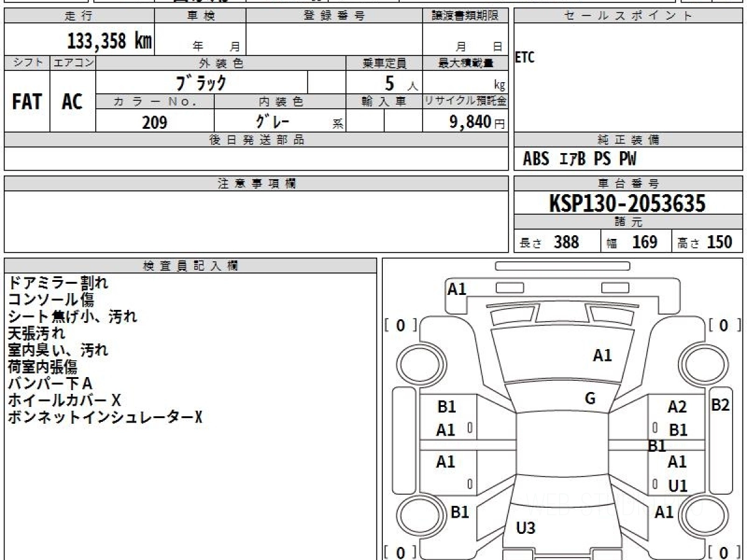Click the recycle deposit 9,840円
The width and height of the screenshot is (747, 560).
477,122
